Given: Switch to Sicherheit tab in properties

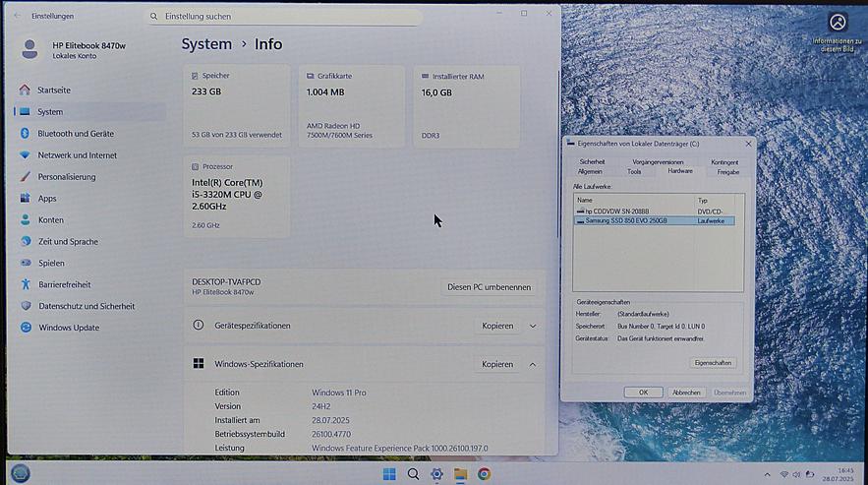Looking at the screenshot, I should [x=592, y=162].
